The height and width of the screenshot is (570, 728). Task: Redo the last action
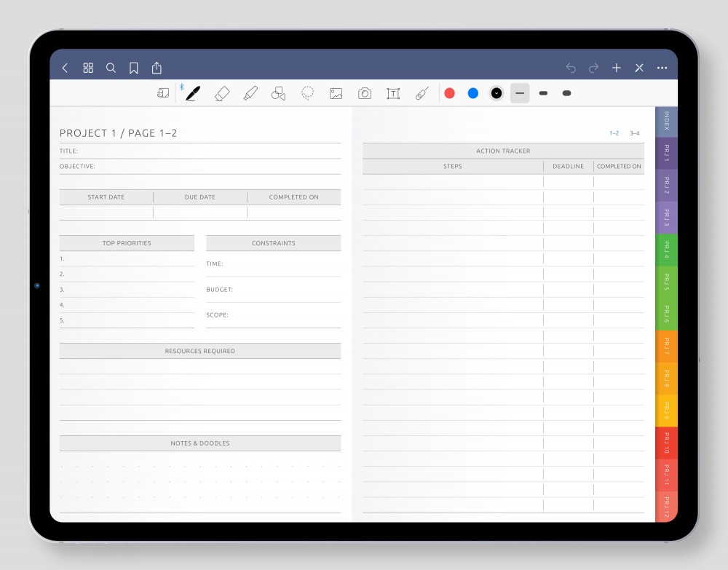point(593,68)
